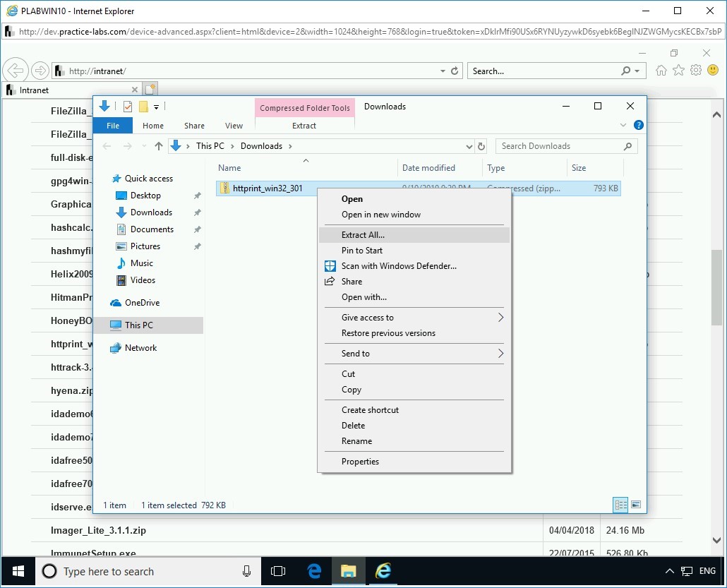727x588 pixels.
Task: Choose Extract All from the context menu
Action: point(361,234)
